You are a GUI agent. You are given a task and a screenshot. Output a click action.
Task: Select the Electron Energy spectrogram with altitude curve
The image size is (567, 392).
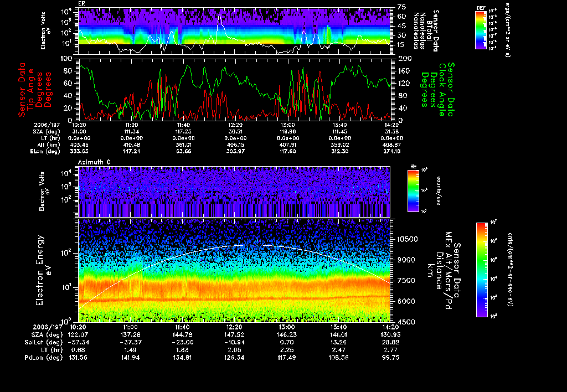click(x=234, y=270)
